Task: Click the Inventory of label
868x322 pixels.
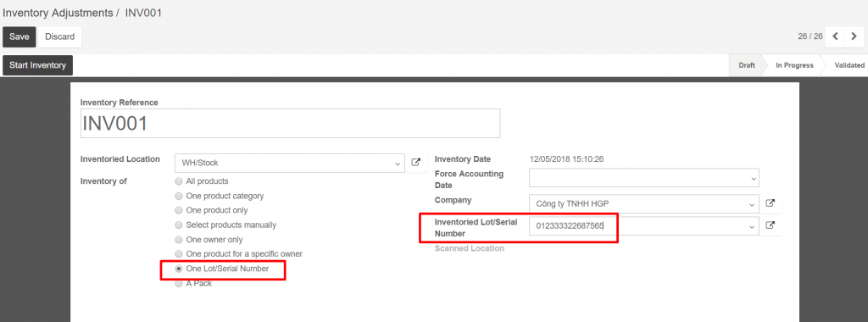Action: pyautogui.click(x=103, y=181)
